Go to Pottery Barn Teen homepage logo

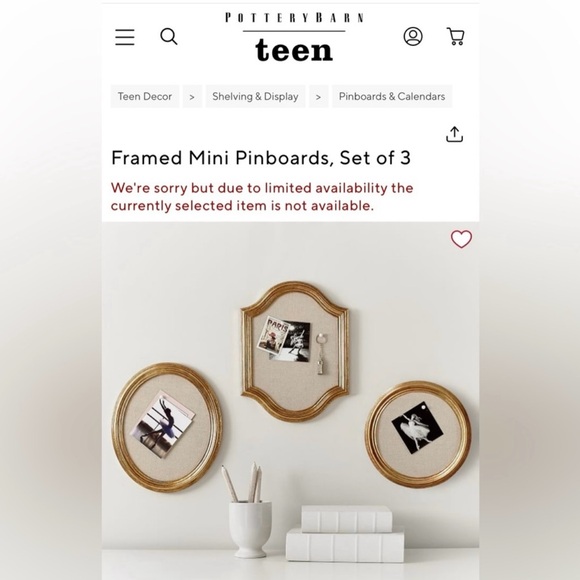coord(294,37)
